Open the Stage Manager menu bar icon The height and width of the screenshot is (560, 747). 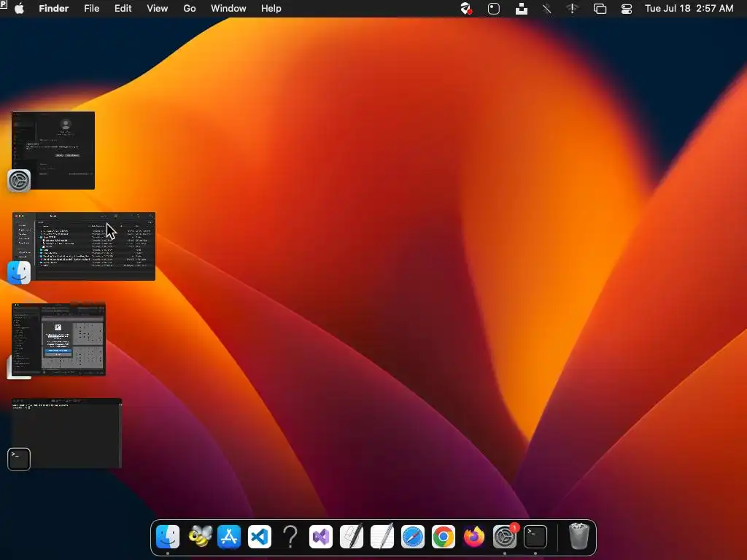tap(600, 9)
